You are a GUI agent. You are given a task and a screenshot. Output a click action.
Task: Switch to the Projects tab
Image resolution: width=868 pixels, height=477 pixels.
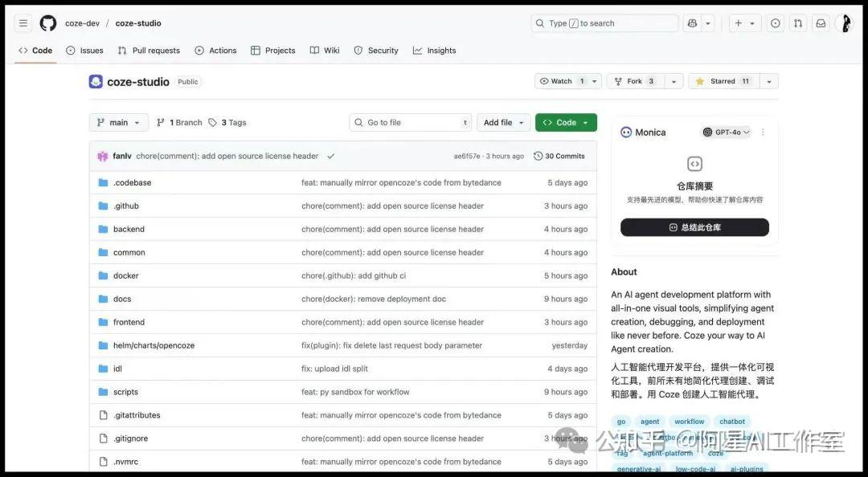273,51
